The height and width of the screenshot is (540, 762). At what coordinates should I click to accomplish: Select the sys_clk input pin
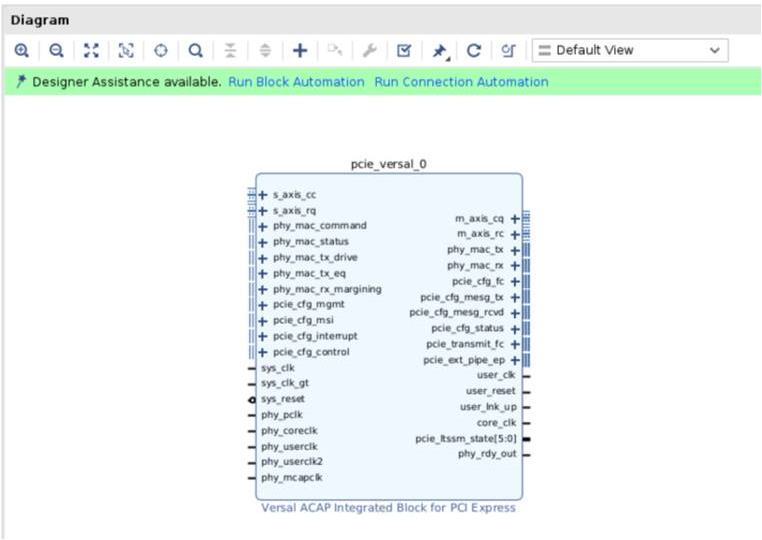277,368
